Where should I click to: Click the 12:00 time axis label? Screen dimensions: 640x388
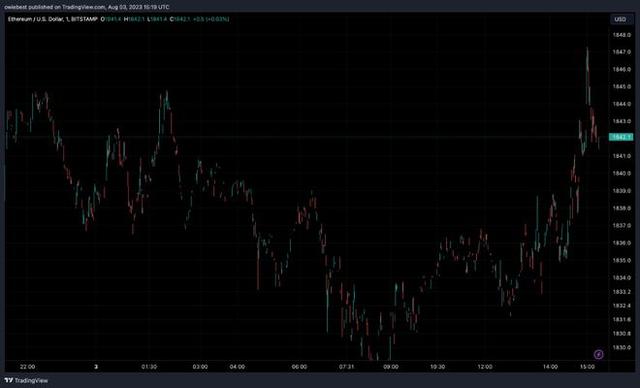click(485, 367)
